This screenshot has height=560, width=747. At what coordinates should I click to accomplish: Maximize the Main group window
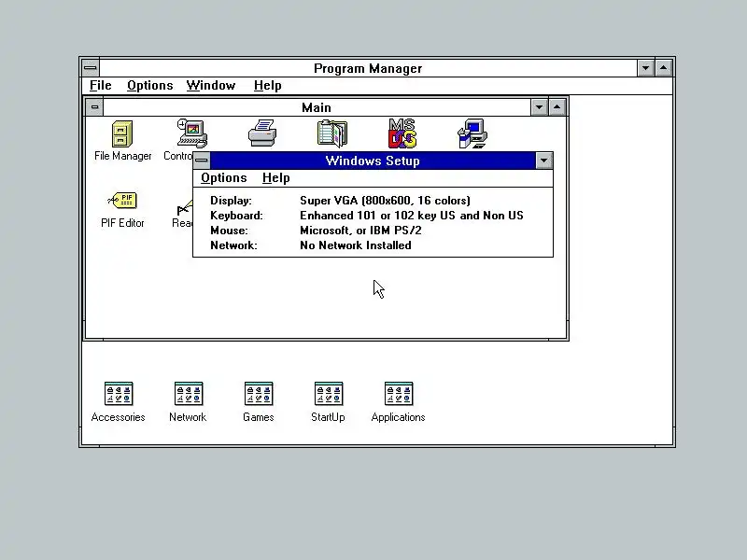[x=557, y=107]
